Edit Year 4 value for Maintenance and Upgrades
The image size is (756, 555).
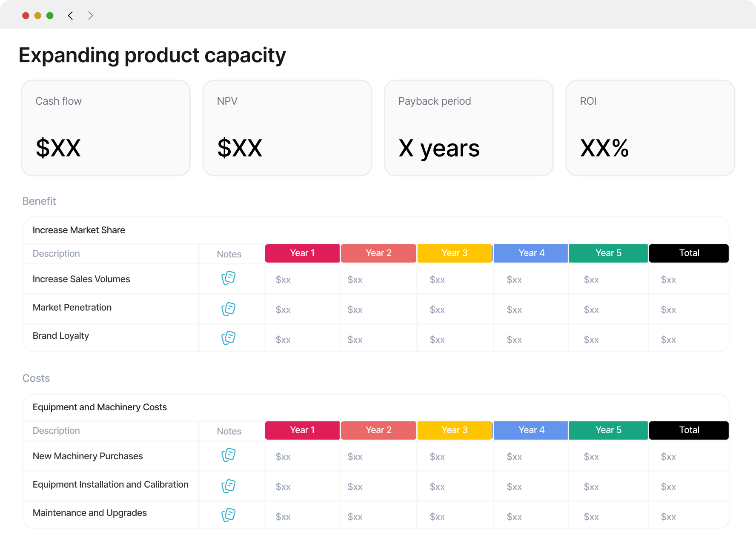tap(514, 517)
